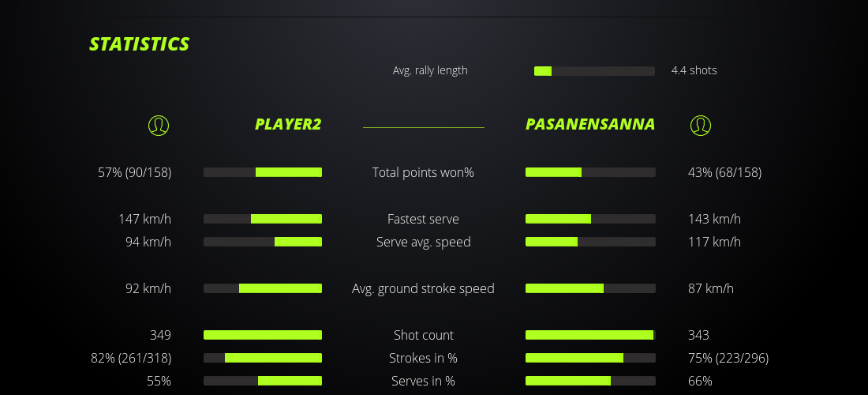868x395 pixels.
Task: Click PASANENSANNA's Serves in % bar
Action: pos(590,381)
